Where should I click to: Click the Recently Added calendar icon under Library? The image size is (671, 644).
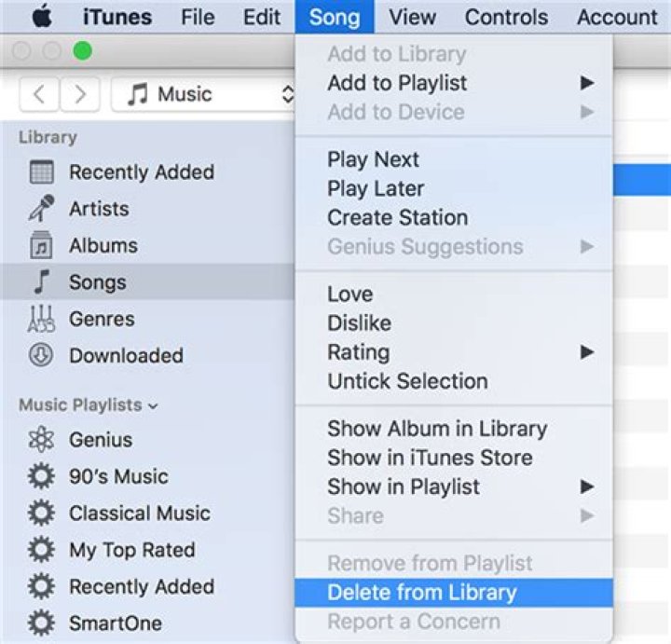click(x=42, y=172)
